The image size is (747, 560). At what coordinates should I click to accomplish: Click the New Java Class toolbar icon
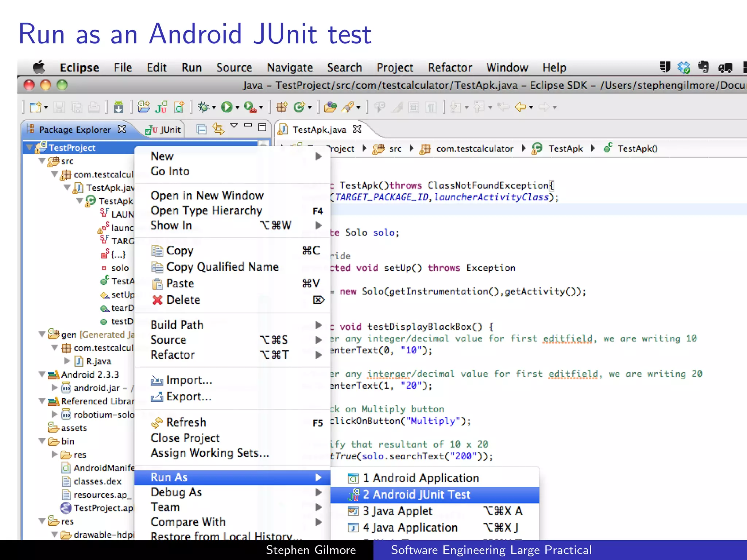click(x=299, y=107)
